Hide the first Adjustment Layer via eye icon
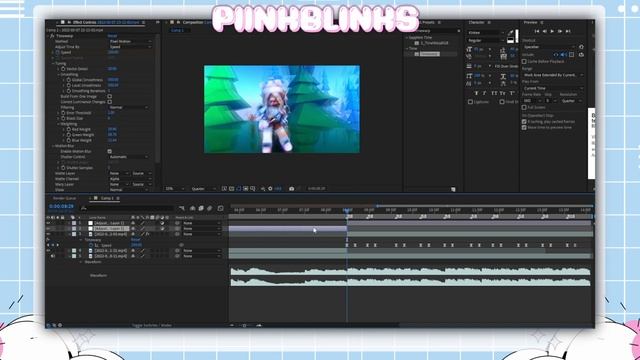The width and height of the screenshot is (640, 360). point(48,223)
